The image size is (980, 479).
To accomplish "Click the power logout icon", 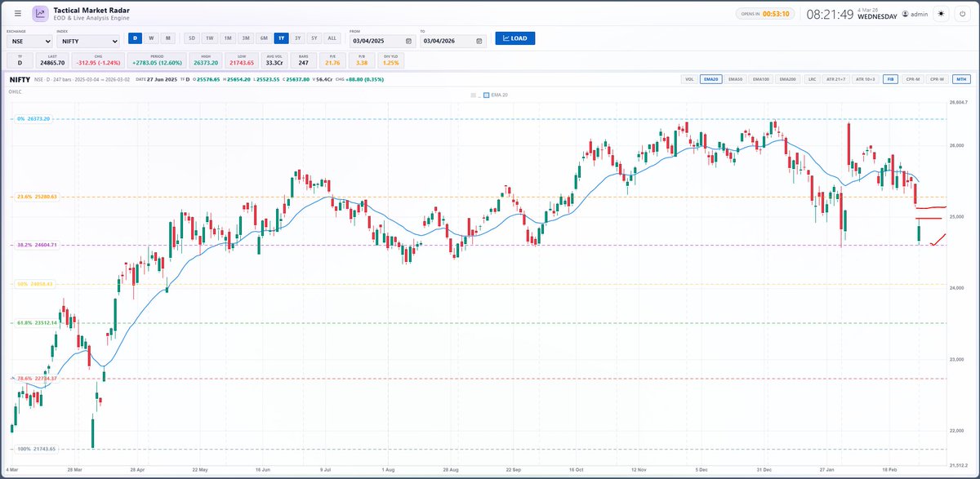I will click(x=962, y=14).
